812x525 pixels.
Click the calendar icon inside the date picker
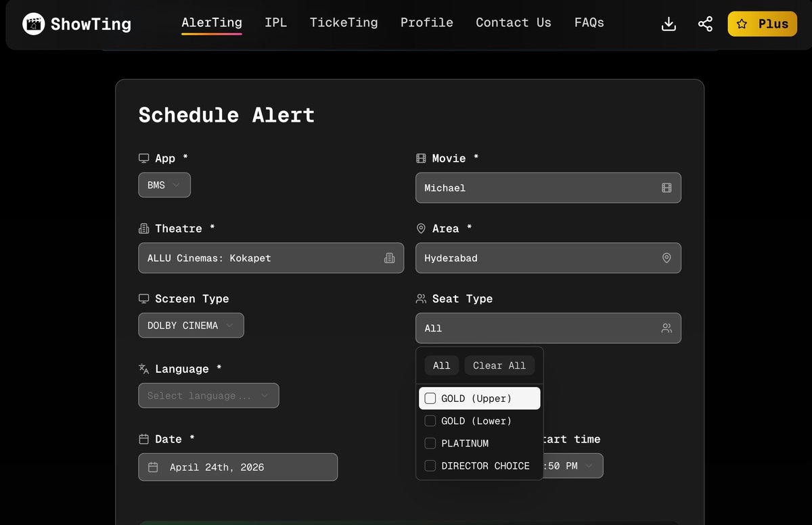(153, 467)
